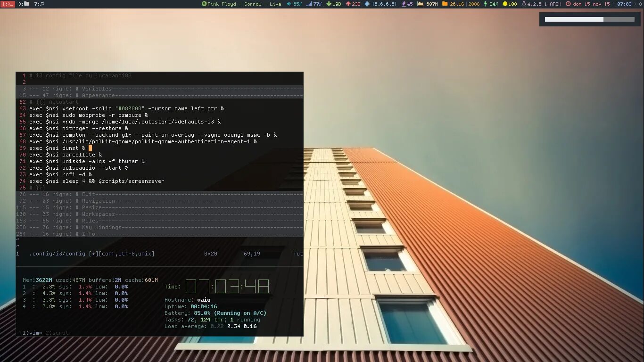Click the memory usage icon at 607M
Viewport: 644px width, 362px height.
[x=421, y=4]
